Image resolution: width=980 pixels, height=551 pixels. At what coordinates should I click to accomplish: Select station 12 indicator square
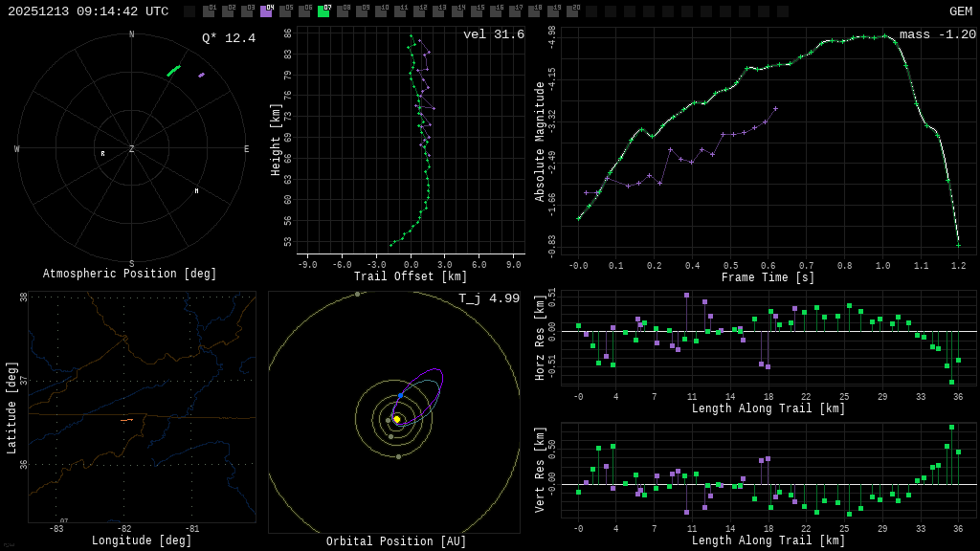coord(419,11)
